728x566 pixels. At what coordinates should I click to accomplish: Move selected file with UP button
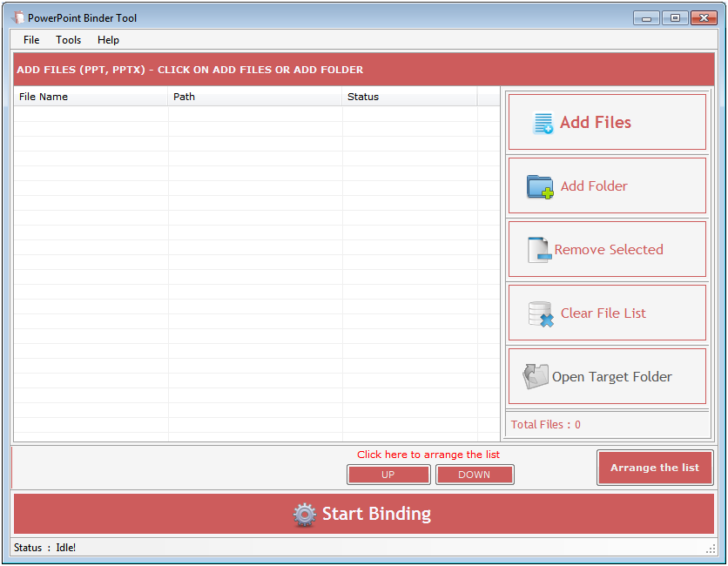point(388,475)
